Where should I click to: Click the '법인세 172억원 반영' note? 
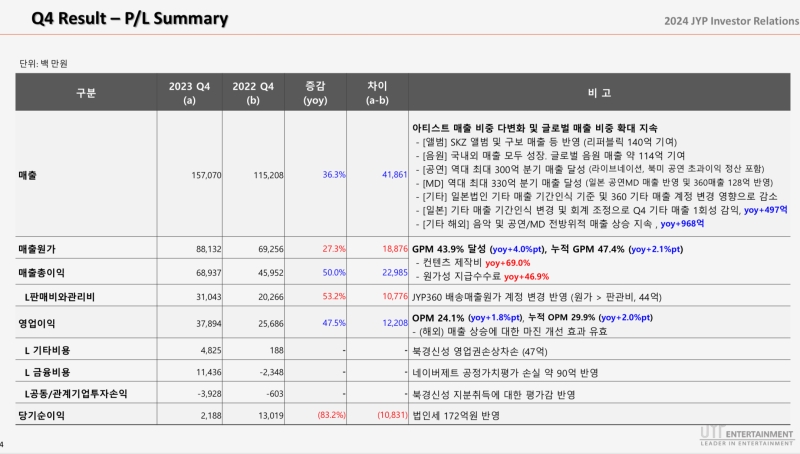tap(456, 416)
